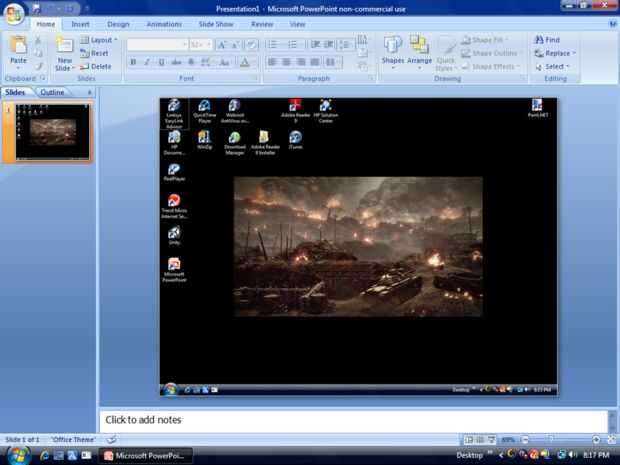Increase the list indent level

[329, 44]
